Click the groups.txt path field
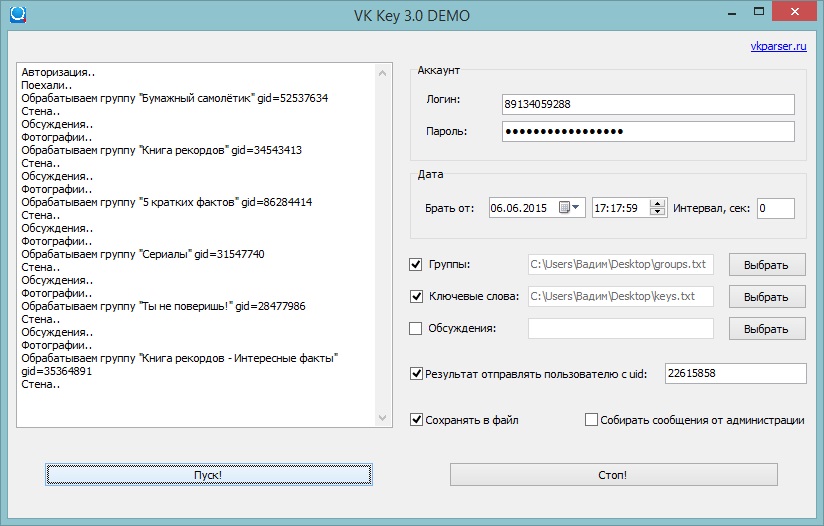The image size is (824, 526). (621, 264)
